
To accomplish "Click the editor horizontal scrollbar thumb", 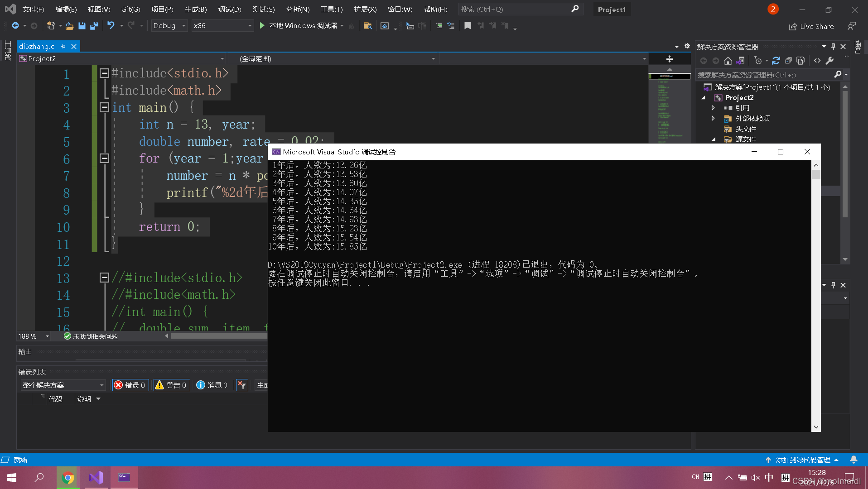I will (x=219, y=336).
